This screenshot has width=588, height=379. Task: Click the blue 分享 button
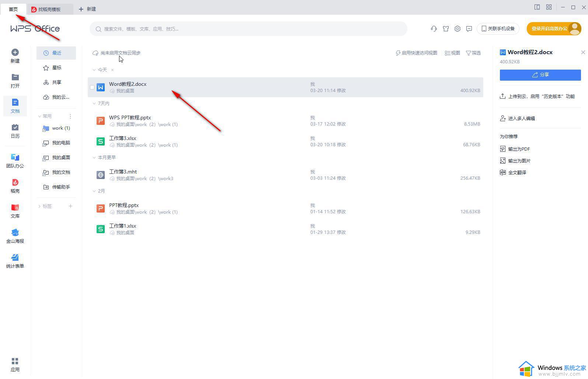point(540,75)
